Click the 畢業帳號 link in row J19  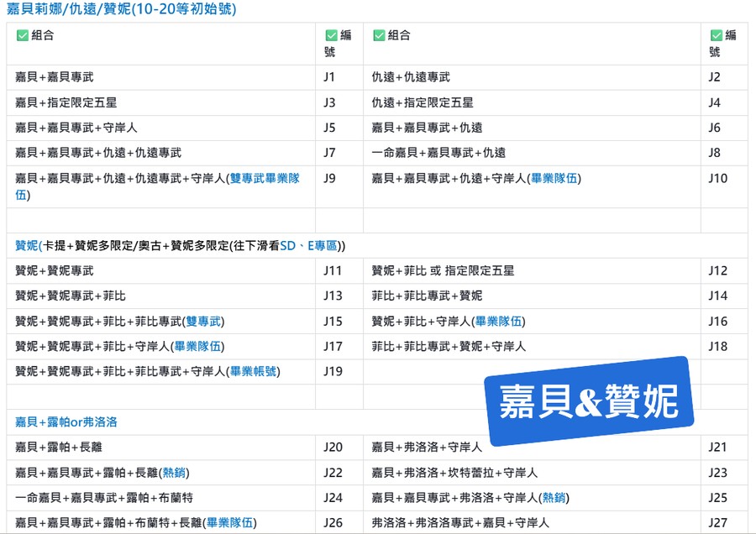point(255,372)
